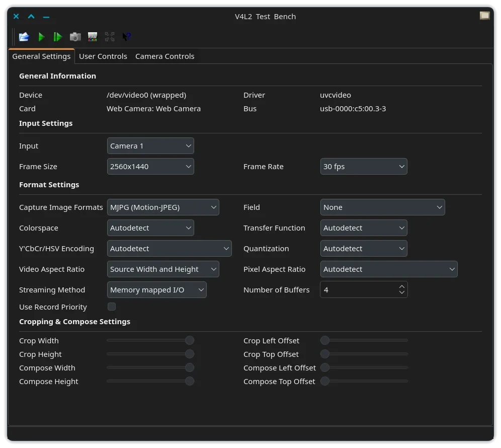Expand the Colorspace dropdown
Viewport: 501px width, 448px height.
click(150, 228)
